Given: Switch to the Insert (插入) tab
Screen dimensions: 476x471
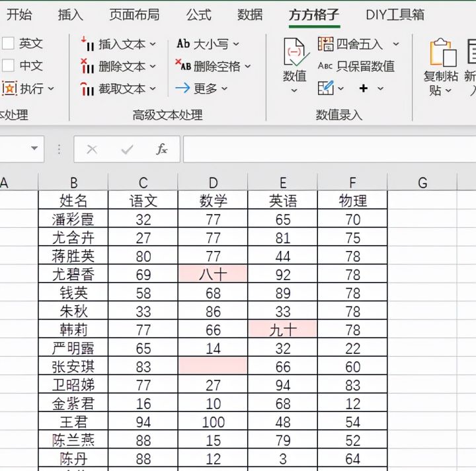Looking at the screenshot, I should coord(71,15).
